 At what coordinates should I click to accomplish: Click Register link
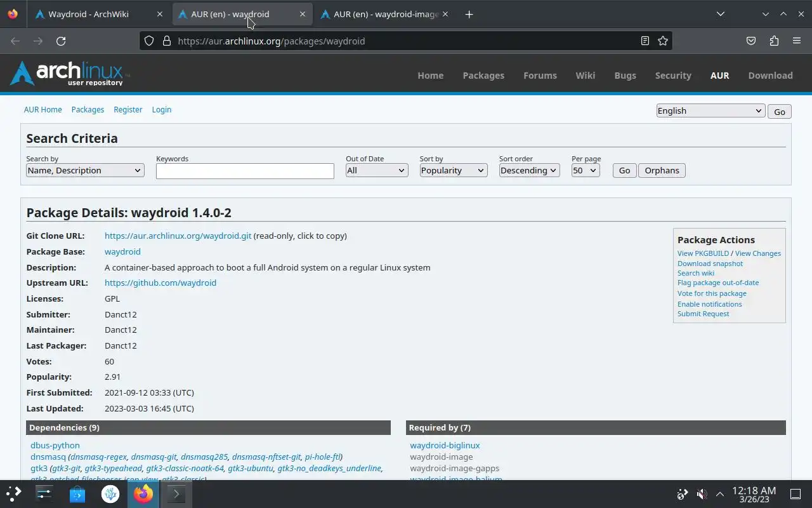(128, 109)
